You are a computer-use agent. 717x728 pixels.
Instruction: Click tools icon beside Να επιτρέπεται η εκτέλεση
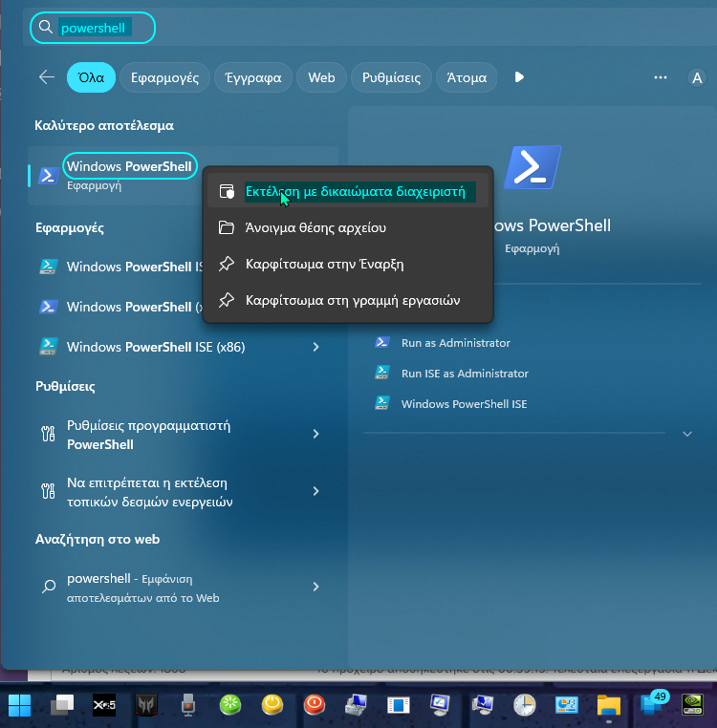click(49, 491)
